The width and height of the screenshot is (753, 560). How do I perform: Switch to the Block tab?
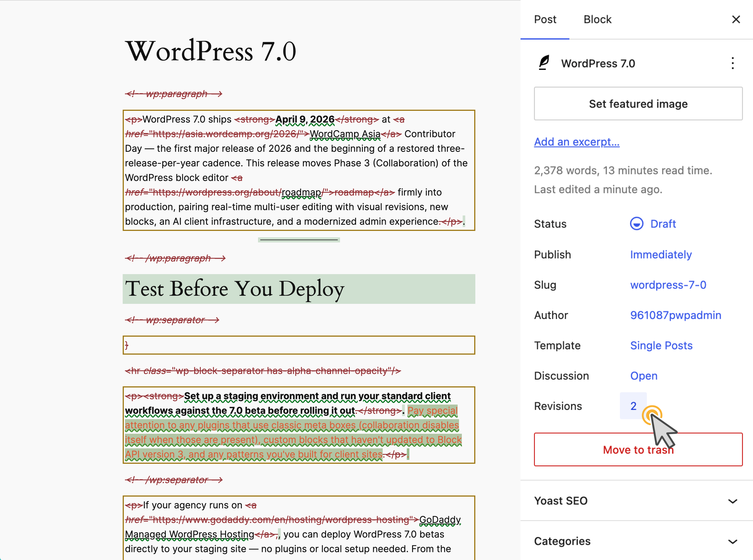[597, 19]
